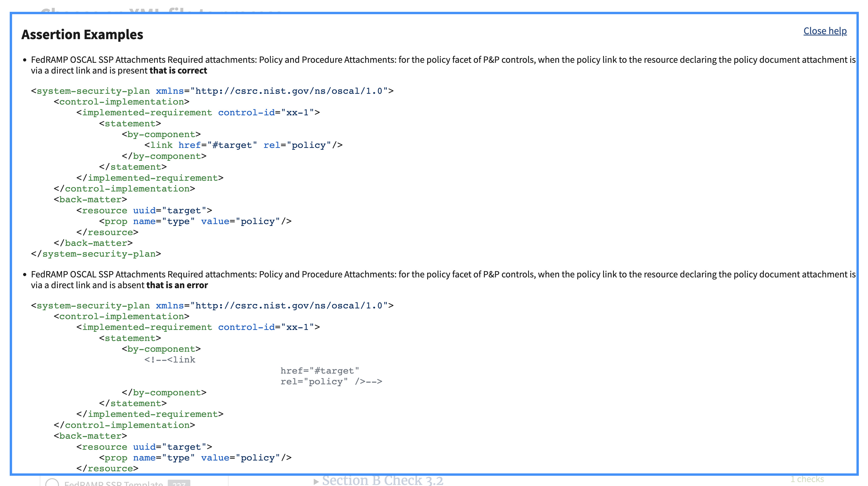This screenshot has width=868, height=486.
Task: Click the Assertion Examples dialog title
Action: coord(82,34)
